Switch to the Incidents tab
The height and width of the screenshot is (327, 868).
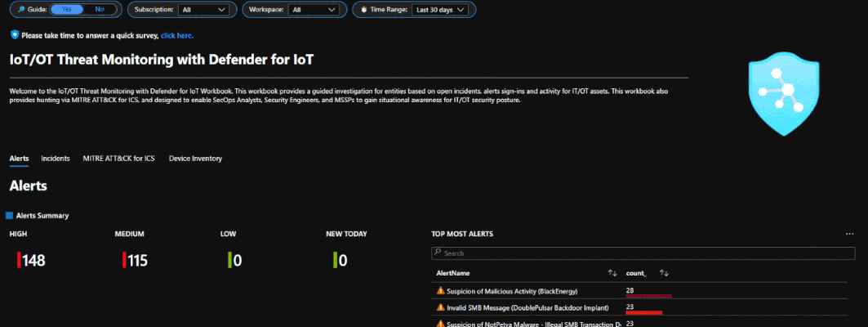pos(56,159)
